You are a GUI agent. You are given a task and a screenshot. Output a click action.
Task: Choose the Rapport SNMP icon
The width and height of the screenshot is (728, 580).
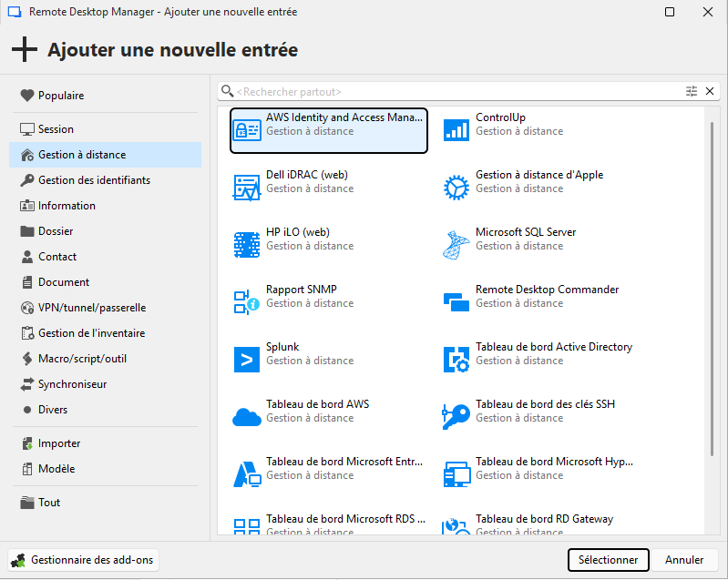pos(247,302)
